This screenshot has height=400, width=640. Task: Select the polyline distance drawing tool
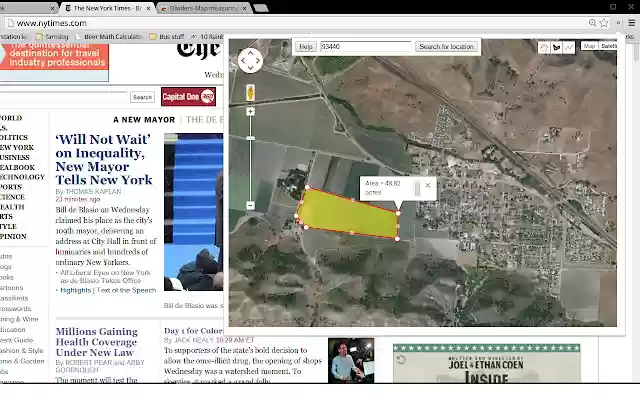(x=569, y=48)
